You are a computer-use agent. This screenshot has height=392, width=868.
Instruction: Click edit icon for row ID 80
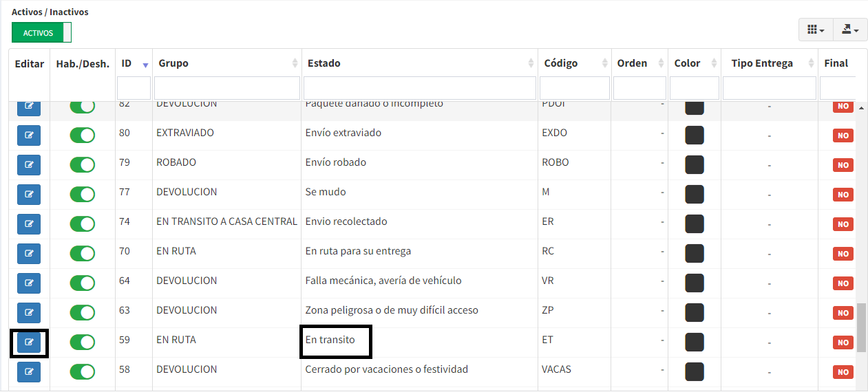coord(29,135)
